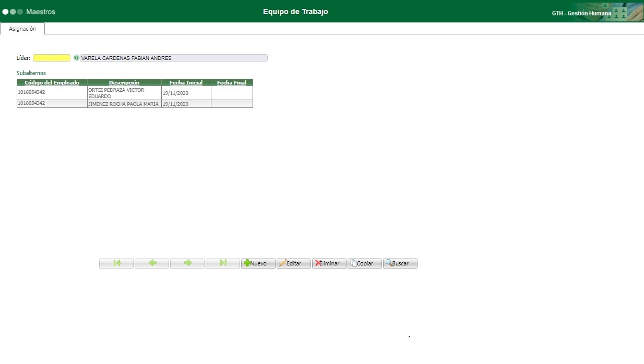The image size is (644, 364).
Task: Sort by Código del Empleado column
Action: point(52,82)
